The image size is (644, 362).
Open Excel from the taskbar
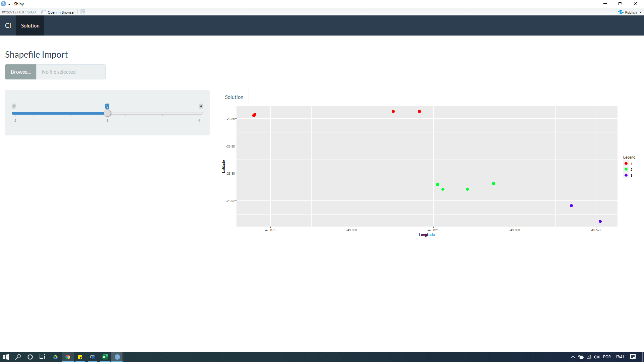(105, 357)
